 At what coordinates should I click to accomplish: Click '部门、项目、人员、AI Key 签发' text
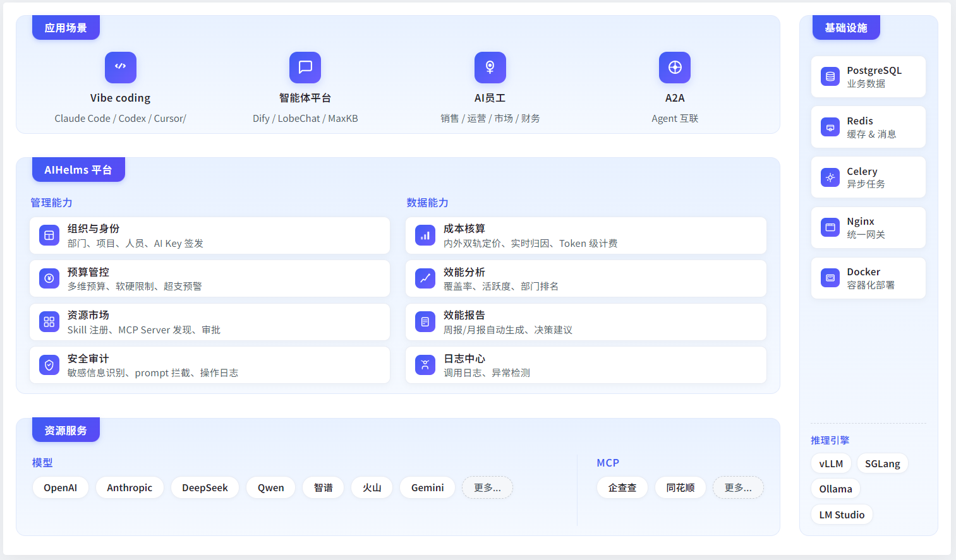135,243
